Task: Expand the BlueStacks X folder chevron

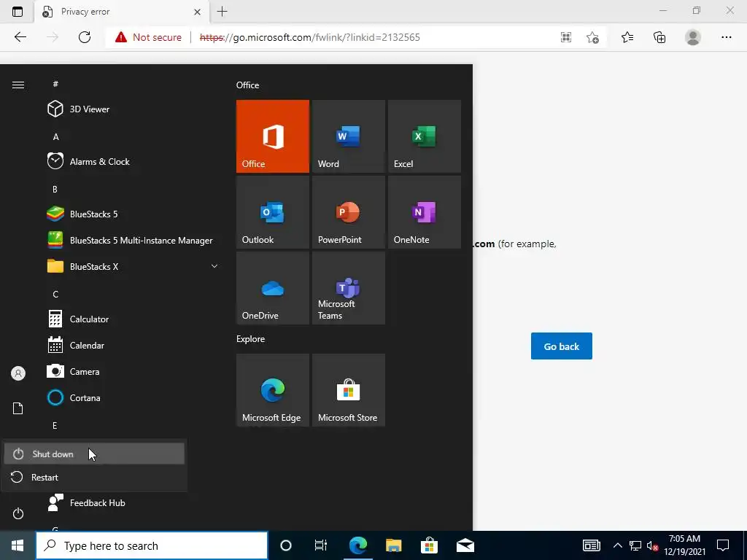Action: coord(214,266)
